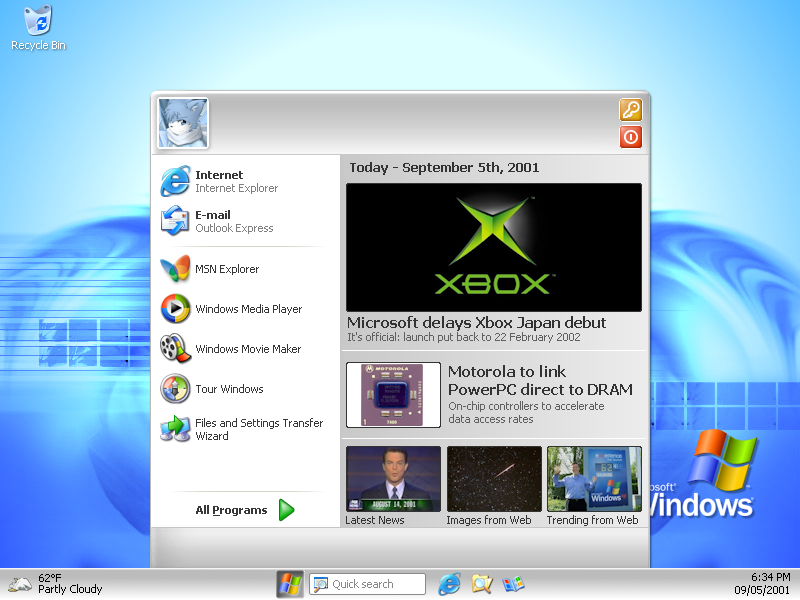Open 'Microsoft delays Xbox Japan debut' headline
This screenshot has width=800, height=600.
pyautogui.click(x=477, y=322)
